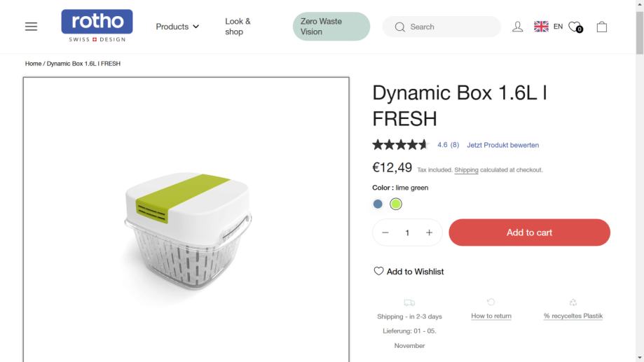This screenshot has width=644, height=362.
Task: Open the How to return link
Action: tap(491, 316)
